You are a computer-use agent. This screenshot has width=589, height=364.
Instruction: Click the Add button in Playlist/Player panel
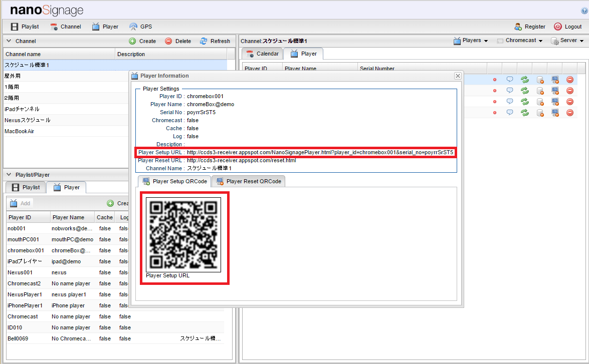(20, 203)
